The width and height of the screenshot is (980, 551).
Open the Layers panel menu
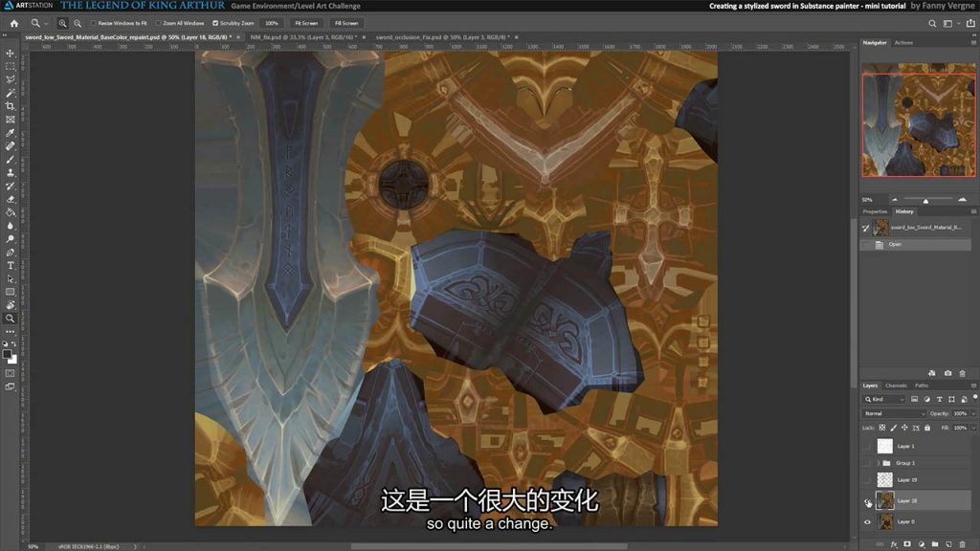[x=973, y=386]
